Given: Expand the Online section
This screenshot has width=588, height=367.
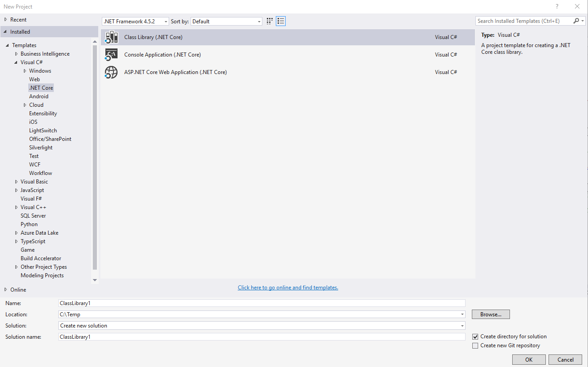Looking at the screenshot, I should (x=6, y=290).
